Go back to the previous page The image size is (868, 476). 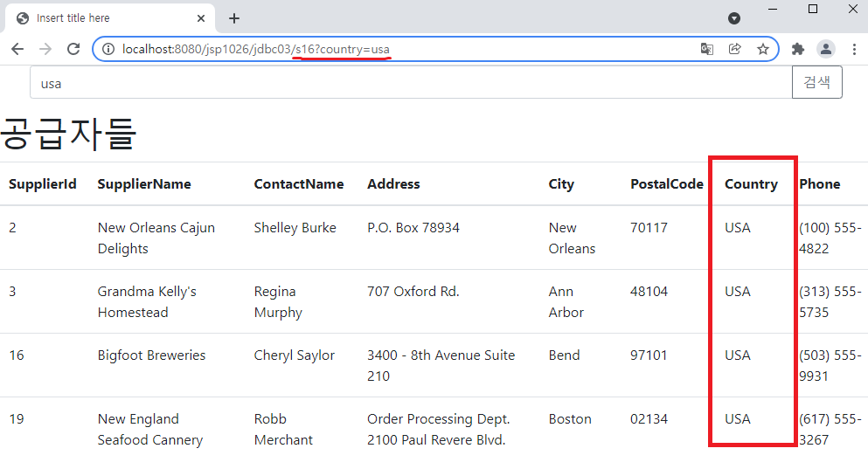coord(17,49)
